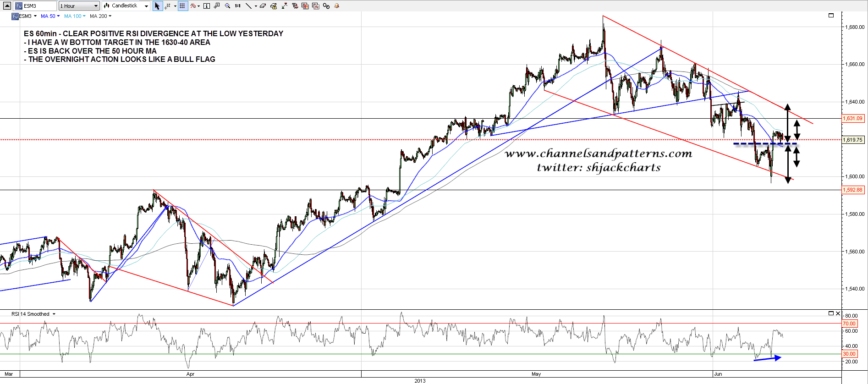The width and height of the screenshot is (868, 384).
Task: Toggle the chart grid lines button
Action: (182, 6)
